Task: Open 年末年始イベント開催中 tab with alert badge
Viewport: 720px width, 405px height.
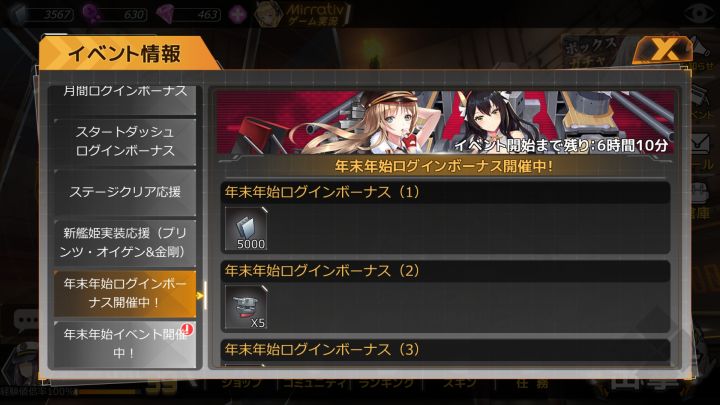Action: [x=125, y=343]
